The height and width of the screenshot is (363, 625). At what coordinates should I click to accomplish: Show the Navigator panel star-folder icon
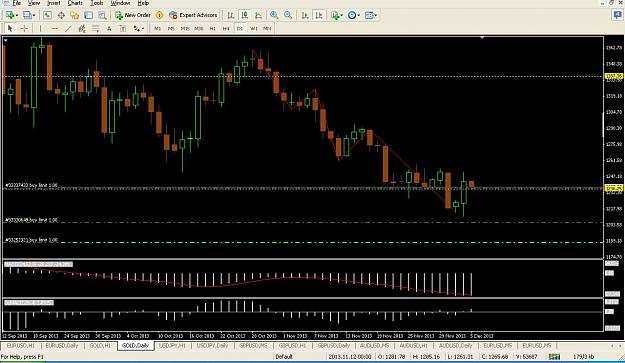75,15
